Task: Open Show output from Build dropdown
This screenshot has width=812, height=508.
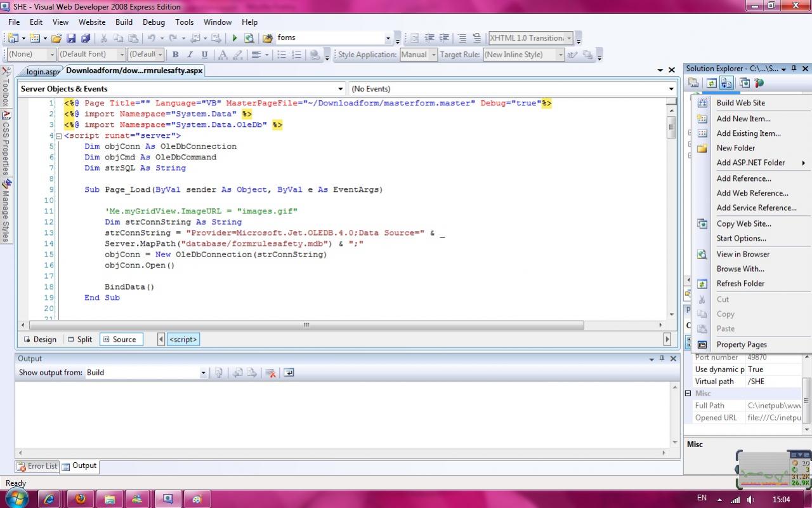Action: (x=203, y=373)
